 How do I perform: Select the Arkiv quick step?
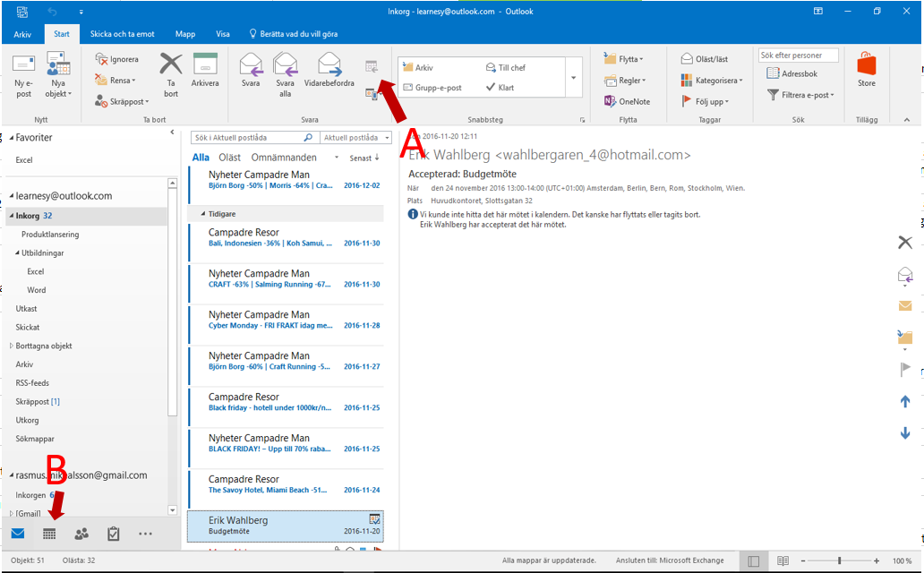tap(418, 67)
